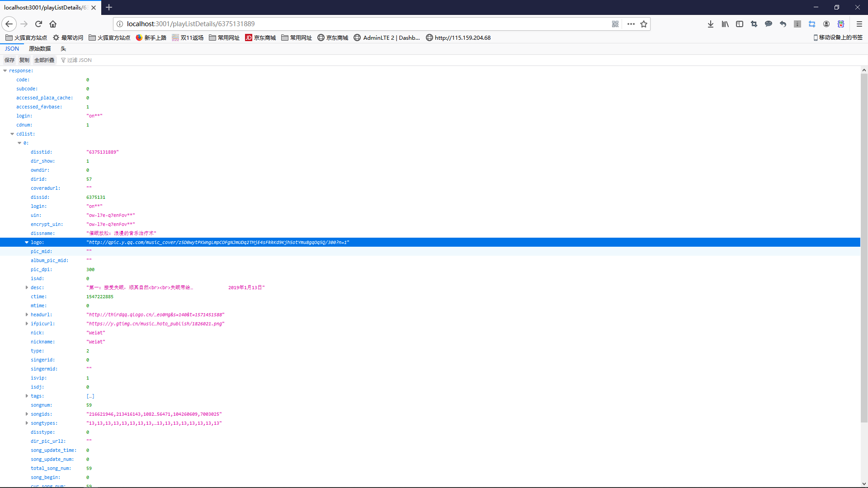Click the 全部折叠 collapse all button
This screenshot has height=488, width=868.
tap(44, 60)
